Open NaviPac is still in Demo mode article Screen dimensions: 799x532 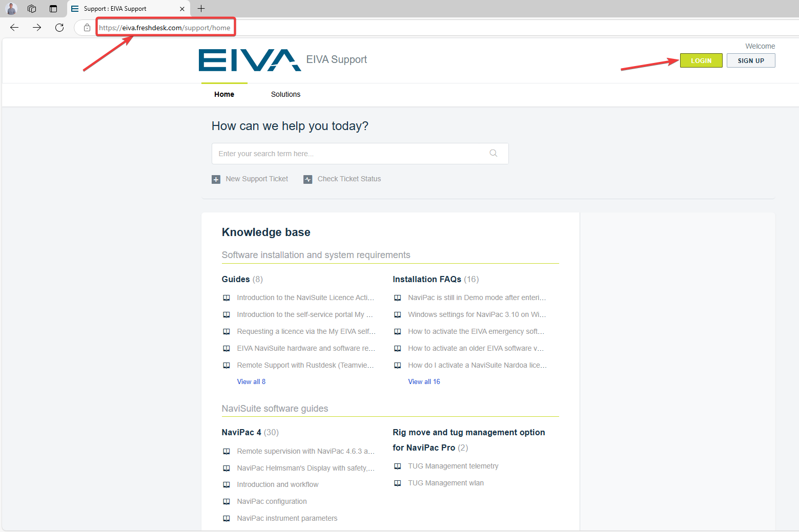click(477, 297)
